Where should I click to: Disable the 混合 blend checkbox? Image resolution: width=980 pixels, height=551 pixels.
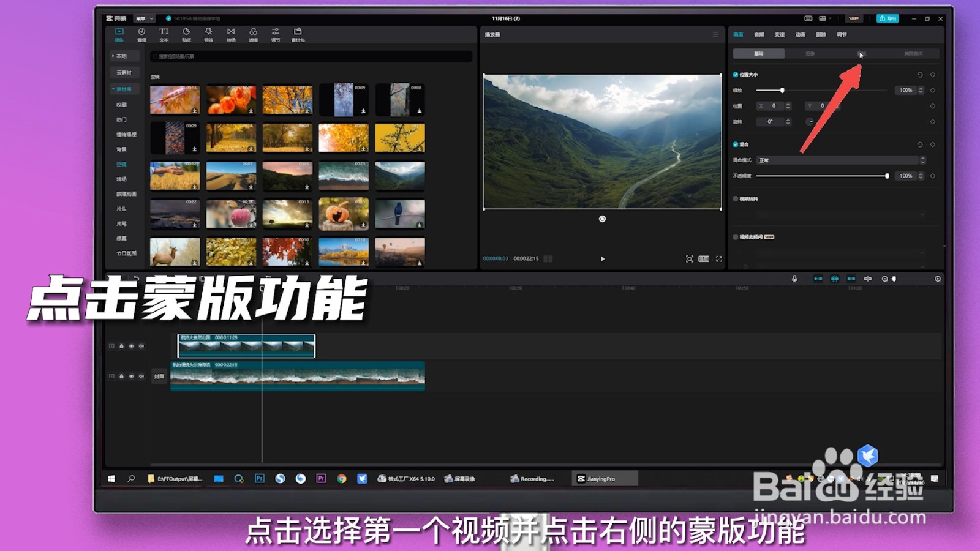(736, 144)
